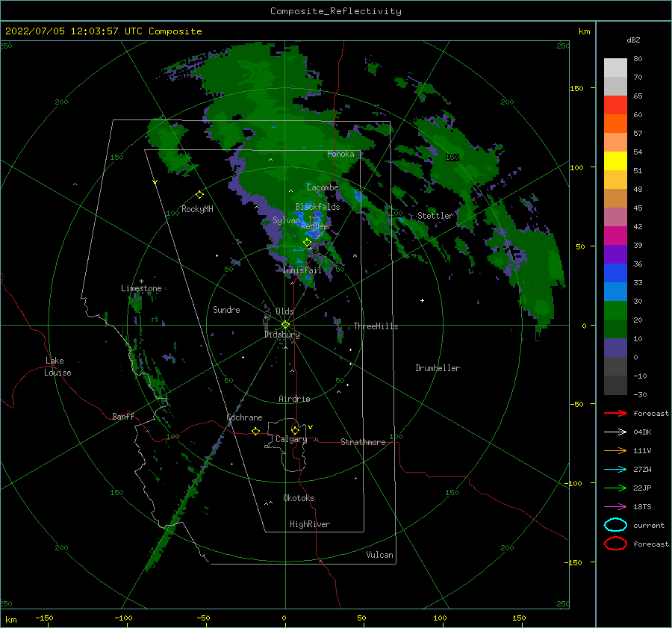This screenshot has height=628, width=672.
Task: Click yellow diamond marker near RockyMH
Action: tap(199, 195)
